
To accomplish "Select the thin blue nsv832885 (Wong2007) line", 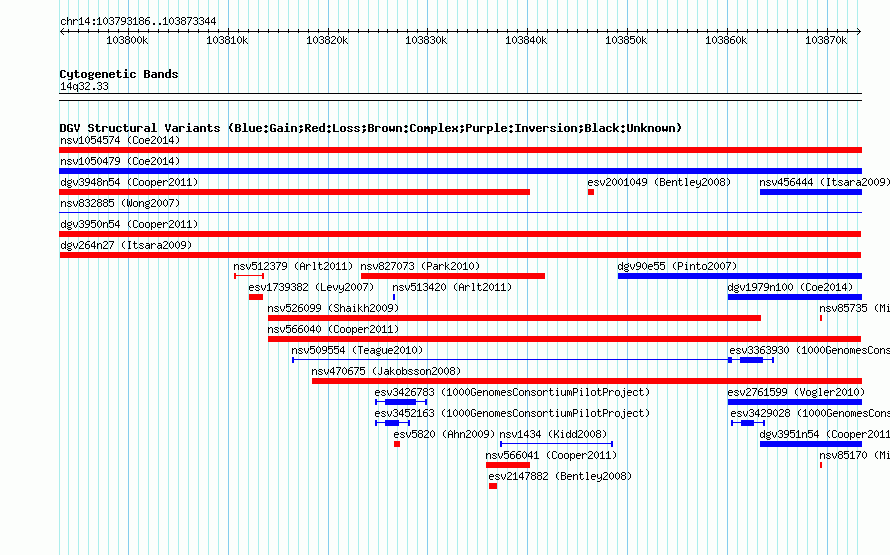I will point(460,213).
